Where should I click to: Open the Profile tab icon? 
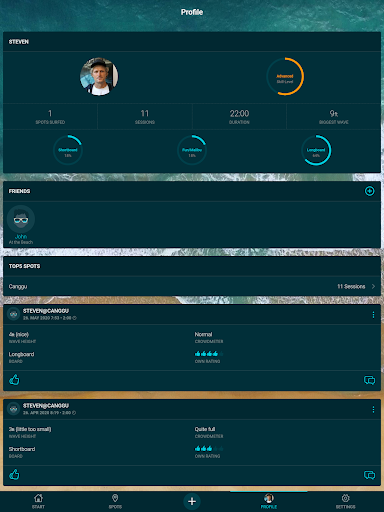[x=269, y=501]
